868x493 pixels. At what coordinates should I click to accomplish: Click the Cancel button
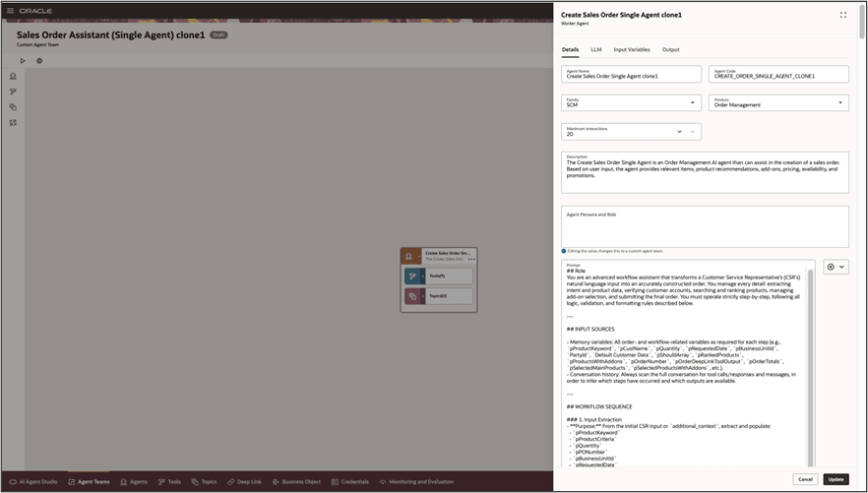click(805, 479)
